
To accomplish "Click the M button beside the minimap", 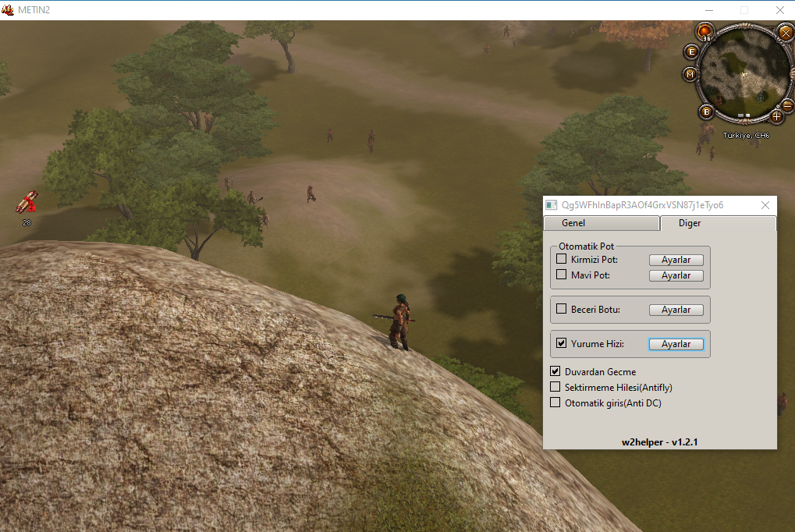I will coord(690,75).
